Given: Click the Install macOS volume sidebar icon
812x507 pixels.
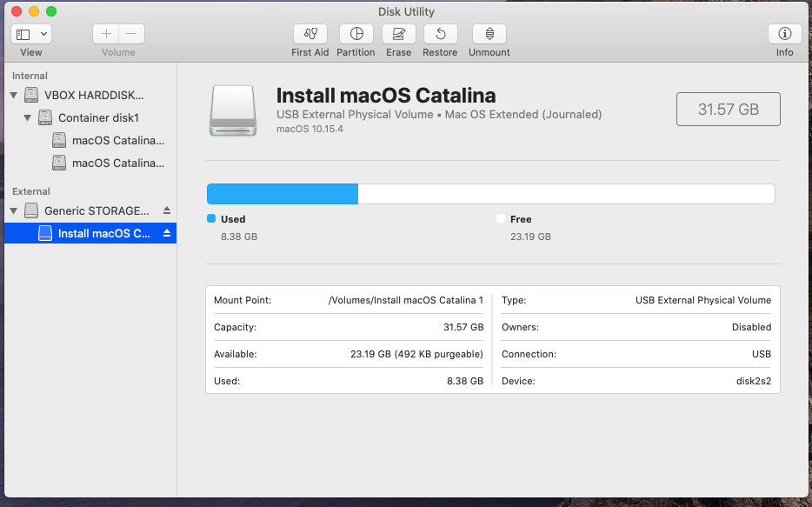Looking at the screenshot, I should pyautogui.click(x=45, y=233).
